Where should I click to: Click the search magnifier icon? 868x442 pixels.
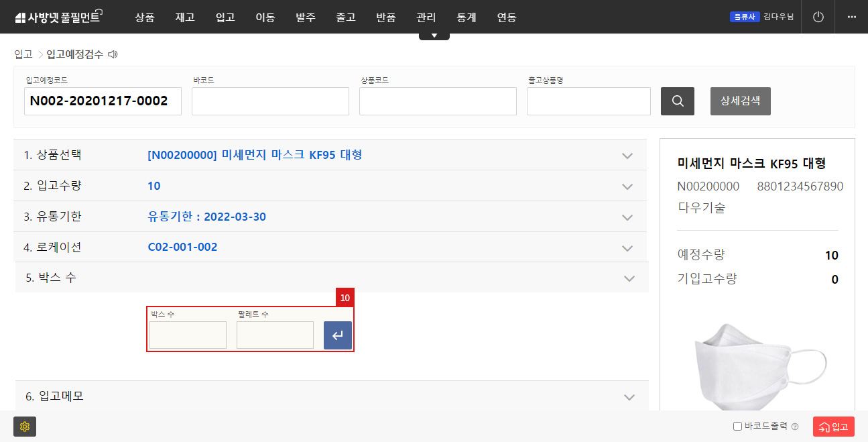coord(677,101)
